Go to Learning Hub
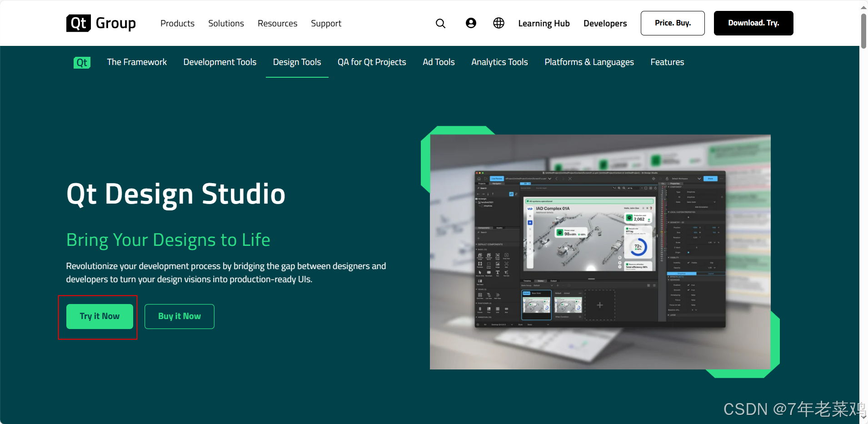868x424 pixels. point(544,23)
